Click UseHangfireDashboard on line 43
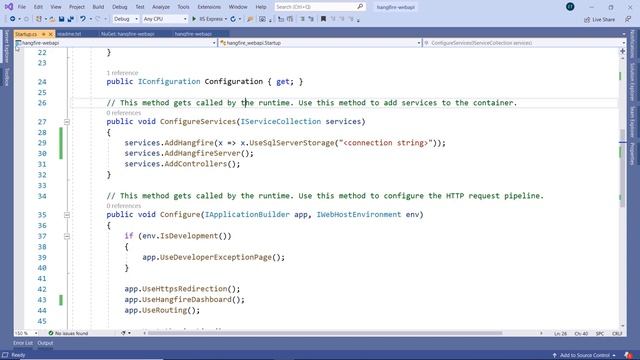640x360 pixels. 187,300
